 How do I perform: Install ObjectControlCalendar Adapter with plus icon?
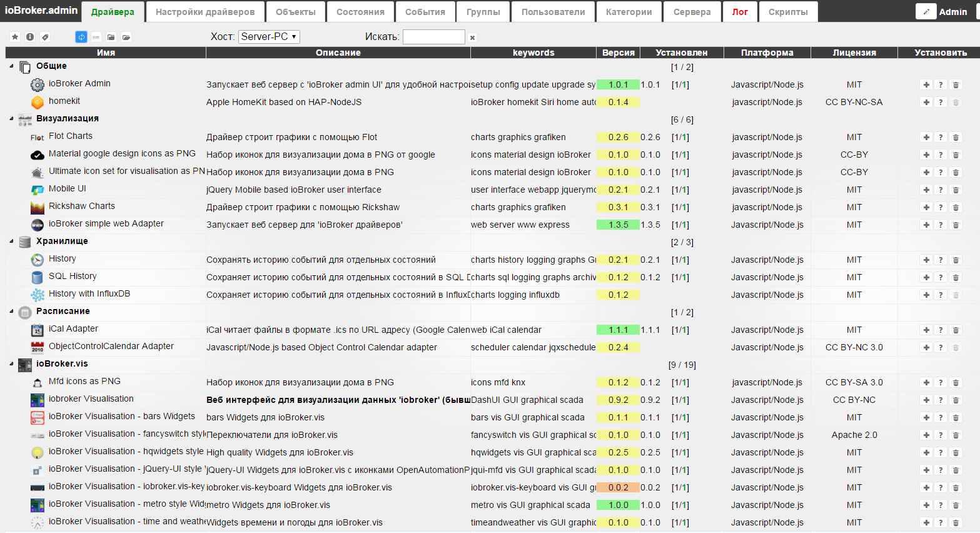click(926, 347)
